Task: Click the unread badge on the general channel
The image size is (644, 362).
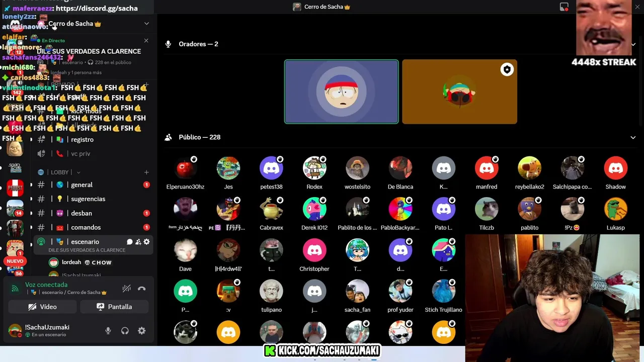Action: click(146, 185)
